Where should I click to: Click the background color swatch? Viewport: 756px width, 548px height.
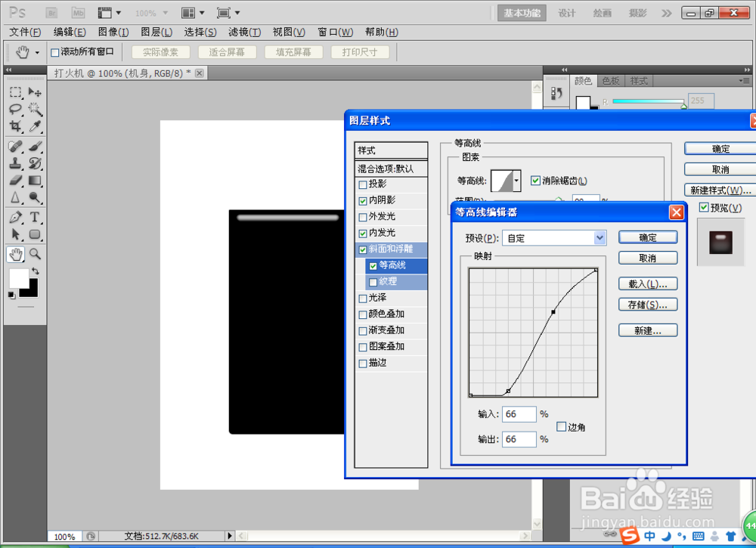pos(32,290)
